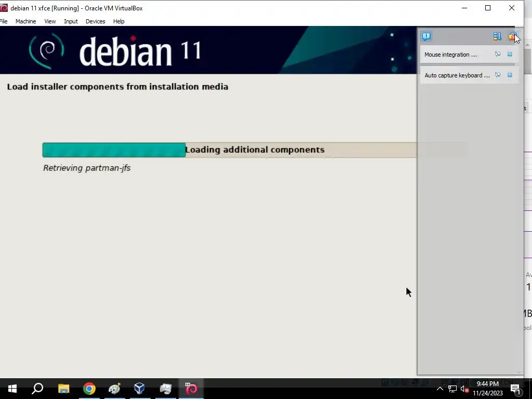Viewport: 532px width, 399px height.
Task: Open the clock showing 9:44 PM
Action: coord(488,389)
